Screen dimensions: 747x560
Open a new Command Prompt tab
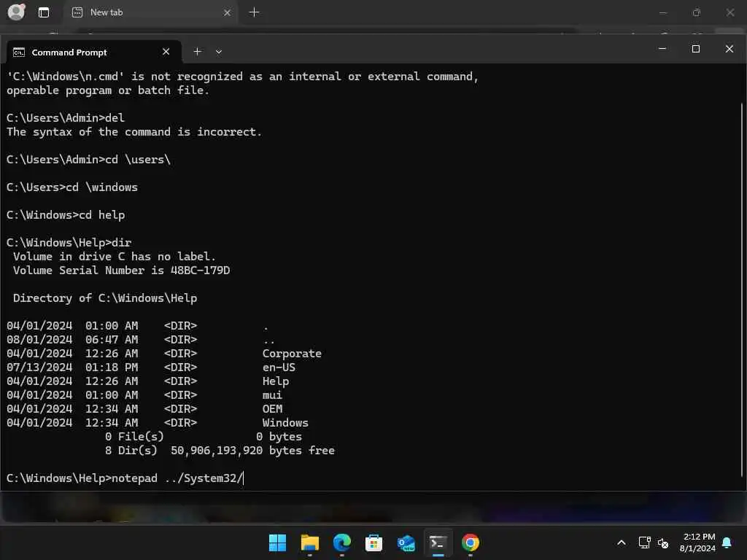click(197, 52)
